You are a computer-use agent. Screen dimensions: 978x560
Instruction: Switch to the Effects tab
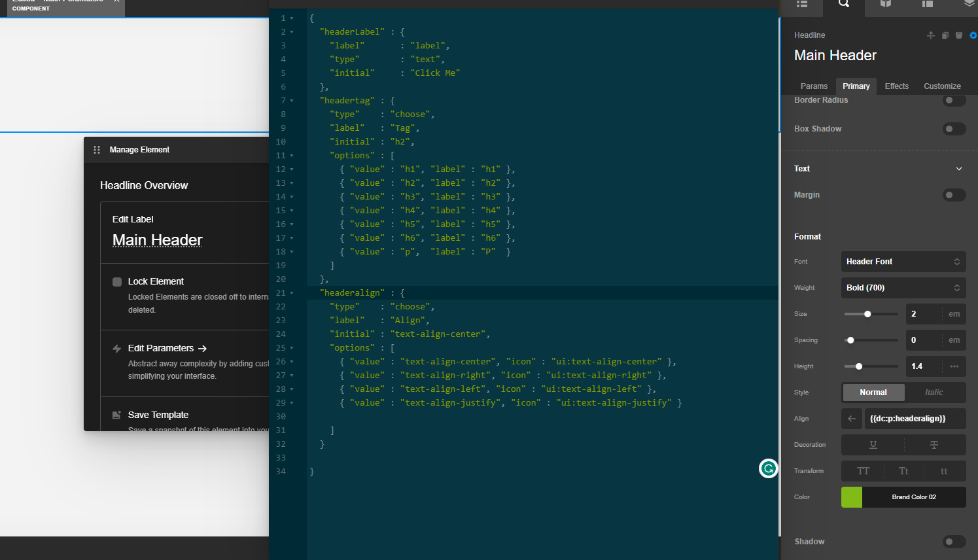click(896, 86)
